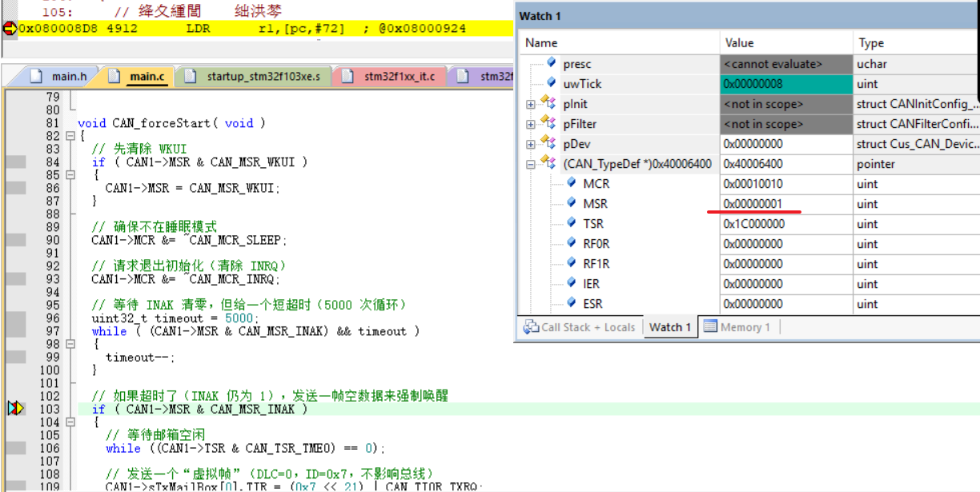Click the MCR member icon
This screenshot has height=492, width=980.
[571, 183]
